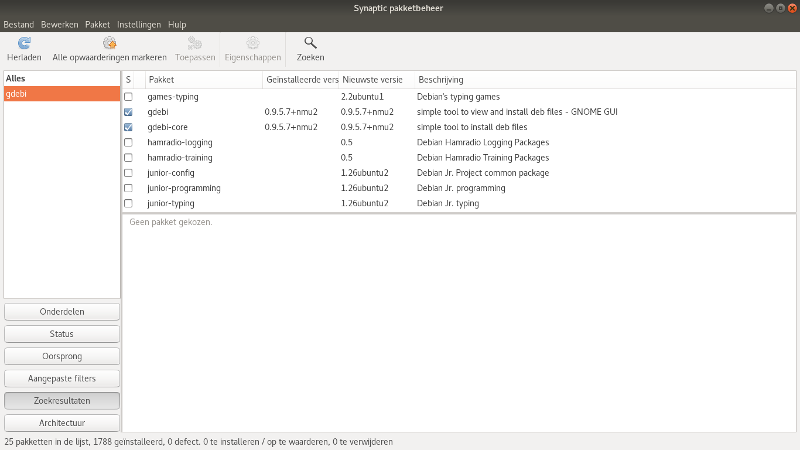The image size is (800, 450).
Task: Toggle checkbox for games-typing package
Action: (128, 97)
